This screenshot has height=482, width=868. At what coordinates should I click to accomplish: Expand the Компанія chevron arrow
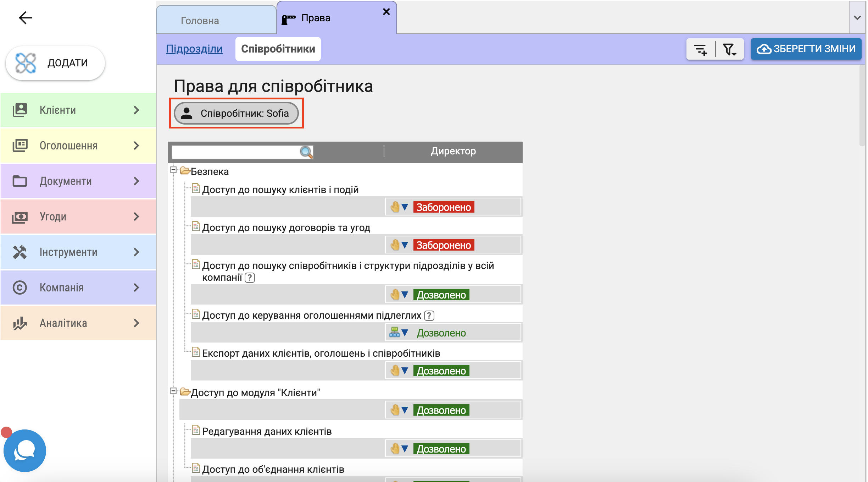pyautogui.click(x=137, y=287)
